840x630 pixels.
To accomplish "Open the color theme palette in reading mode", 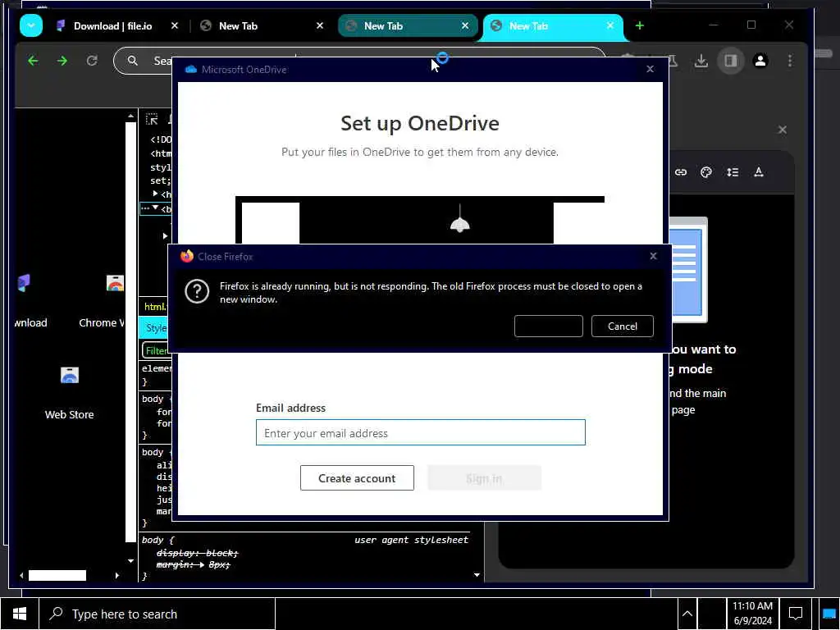I will (706, 172).
